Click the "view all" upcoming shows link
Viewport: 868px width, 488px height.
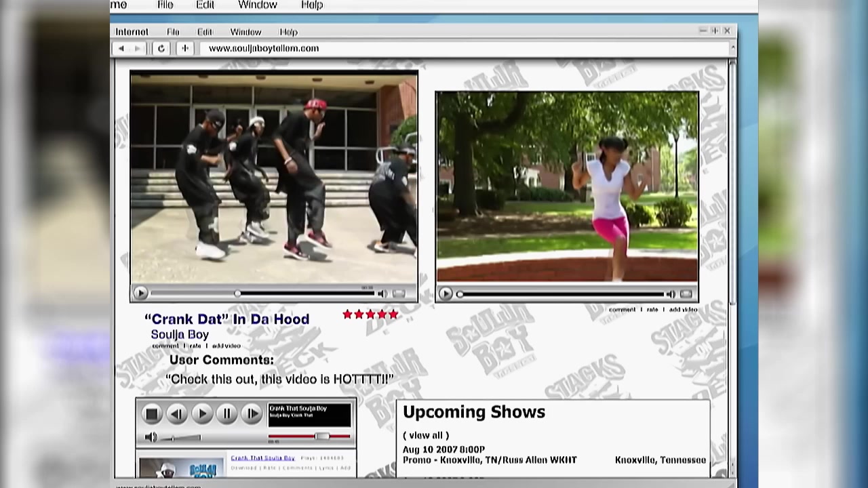click(426, 436)
